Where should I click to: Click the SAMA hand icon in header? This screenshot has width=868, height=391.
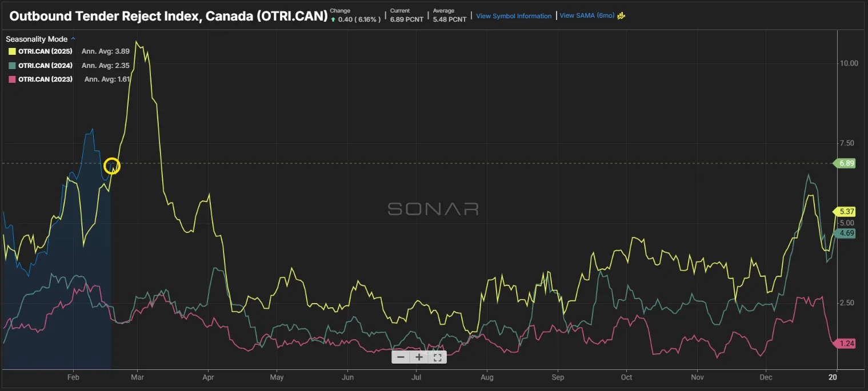point(621,15)
